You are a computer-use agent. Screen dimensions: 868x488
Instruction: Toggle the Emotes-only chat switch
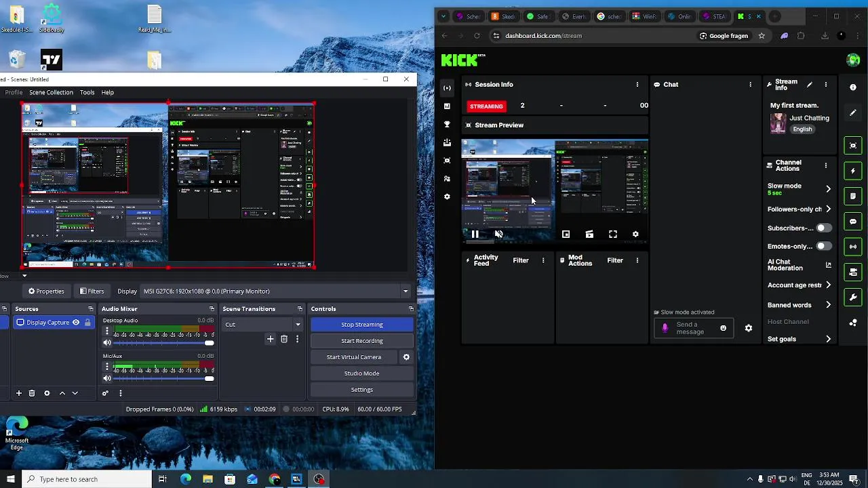(823, 246)
